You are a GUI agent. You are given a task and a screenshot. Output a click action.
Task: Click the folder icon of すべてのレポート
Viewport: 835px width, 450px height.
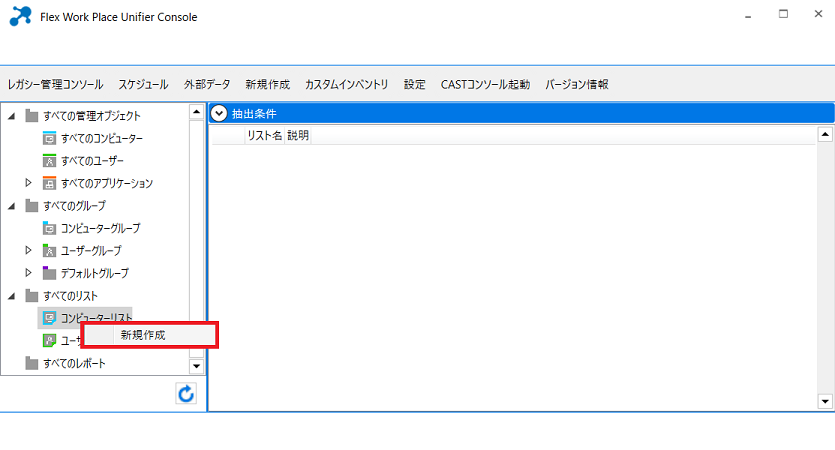pyautogui.click(x=32, y=363)
